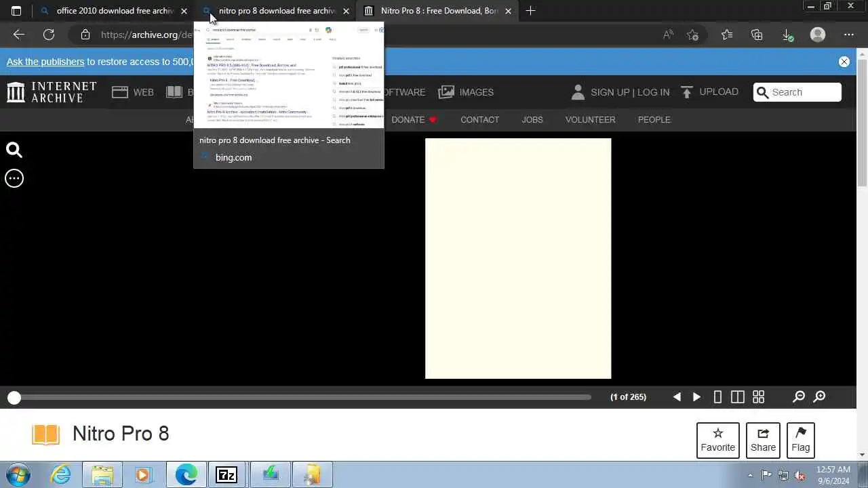Switch to single page view

(717, 397)
